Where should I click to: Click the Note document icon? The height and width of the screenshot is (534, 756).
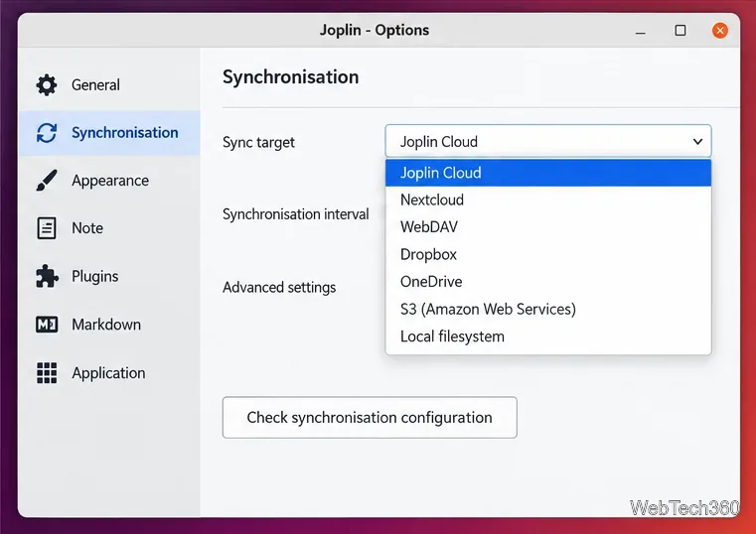tap(47, 227)
